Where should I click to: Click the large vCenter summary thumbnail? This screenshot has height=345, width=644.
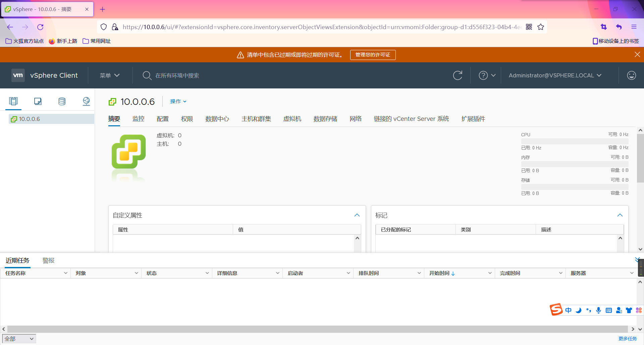click(128, 152)
